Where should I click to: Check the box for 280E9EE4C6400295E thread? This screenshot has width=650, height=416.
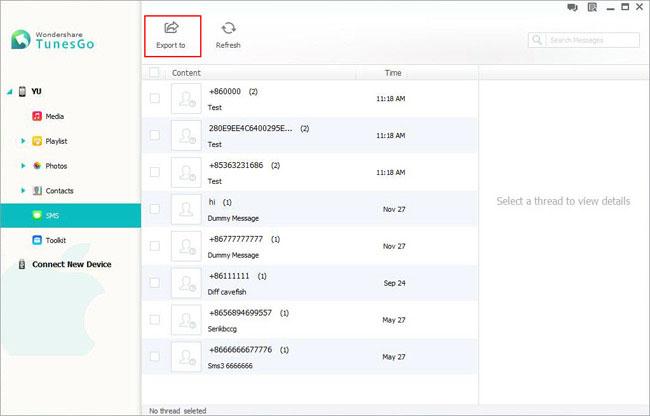(155, 135)
